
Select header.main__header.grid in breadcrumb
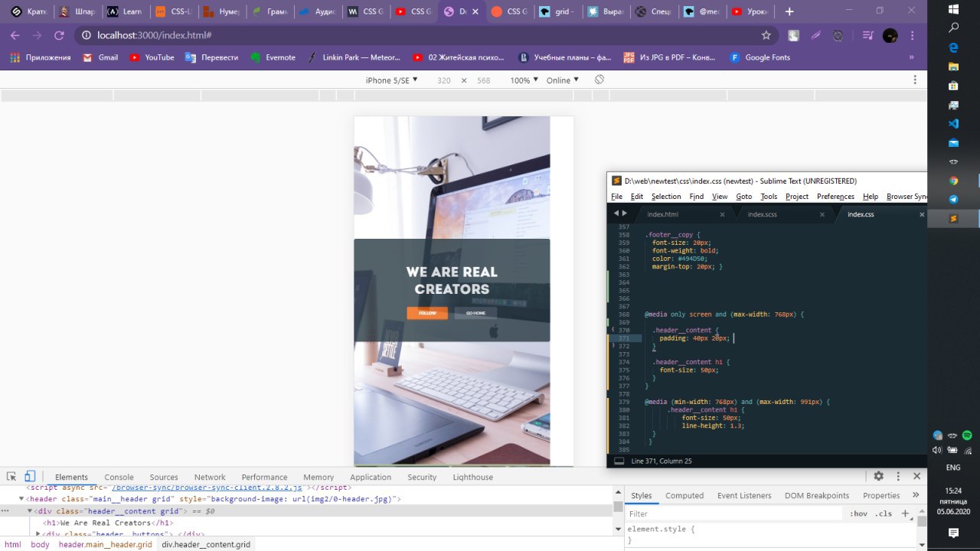105,545
